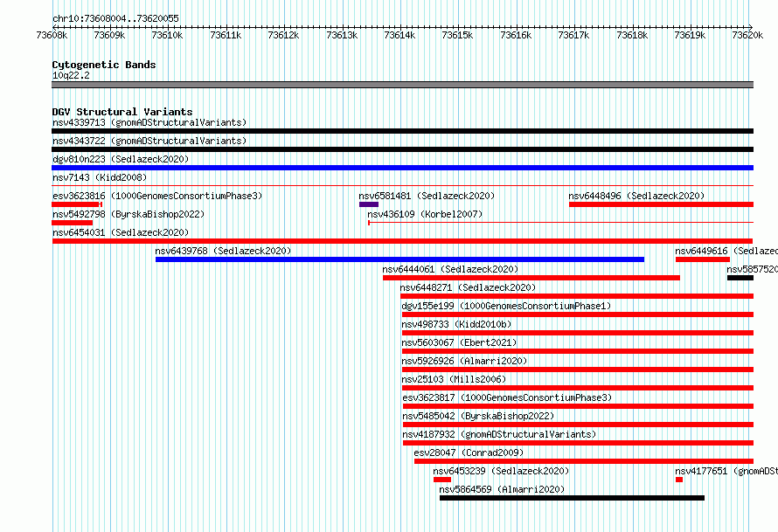Select the red nsv6444061 variant bar
The height and width of the screenshot is (532, 778).
pos(531,278)
